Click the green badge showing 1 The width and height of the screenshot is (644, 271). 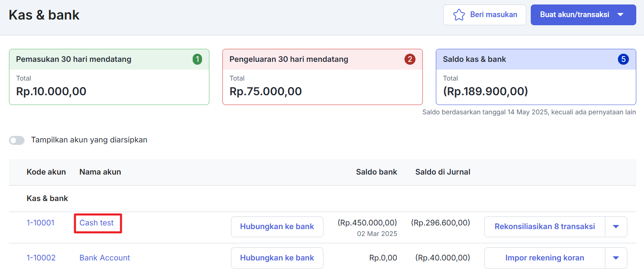197,59
